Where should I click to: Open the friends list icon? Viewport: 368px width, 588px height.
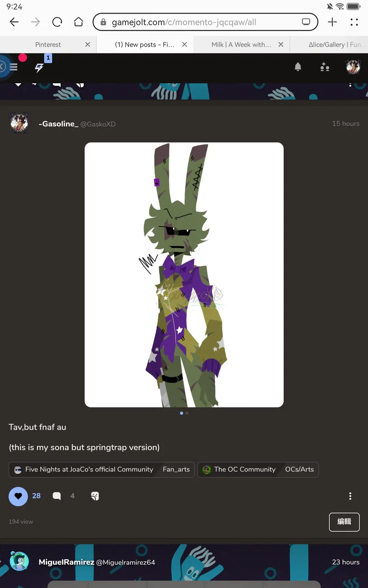tap(325, 67)
